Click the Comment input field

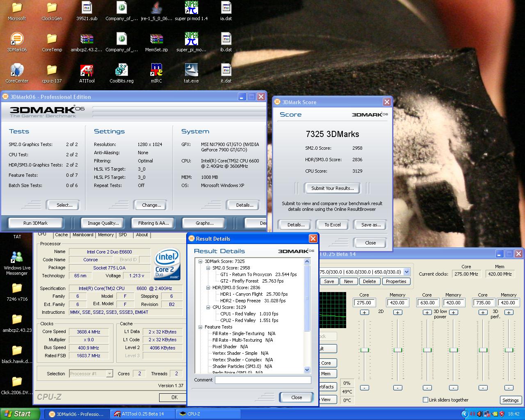(263, 380)
